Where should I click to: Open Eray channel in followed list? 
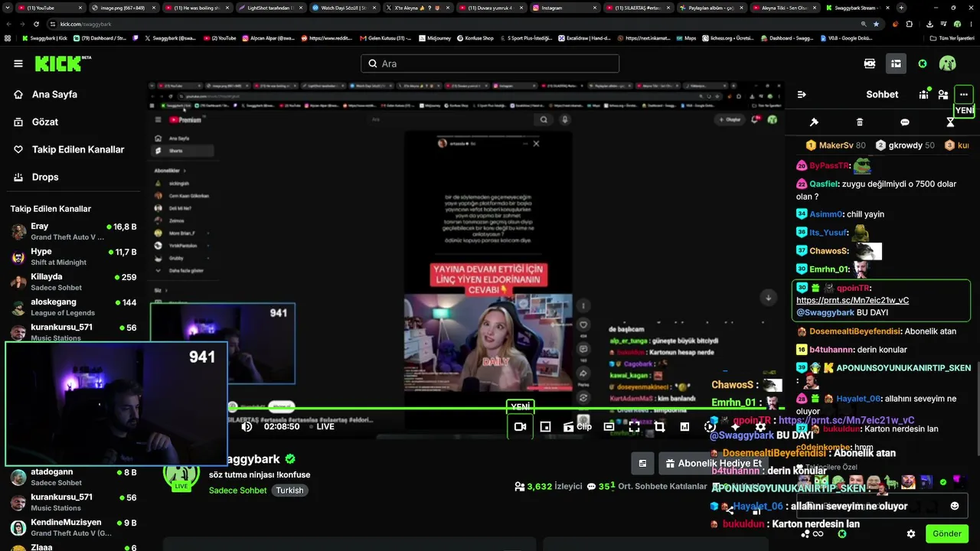[x=73, y=231]
